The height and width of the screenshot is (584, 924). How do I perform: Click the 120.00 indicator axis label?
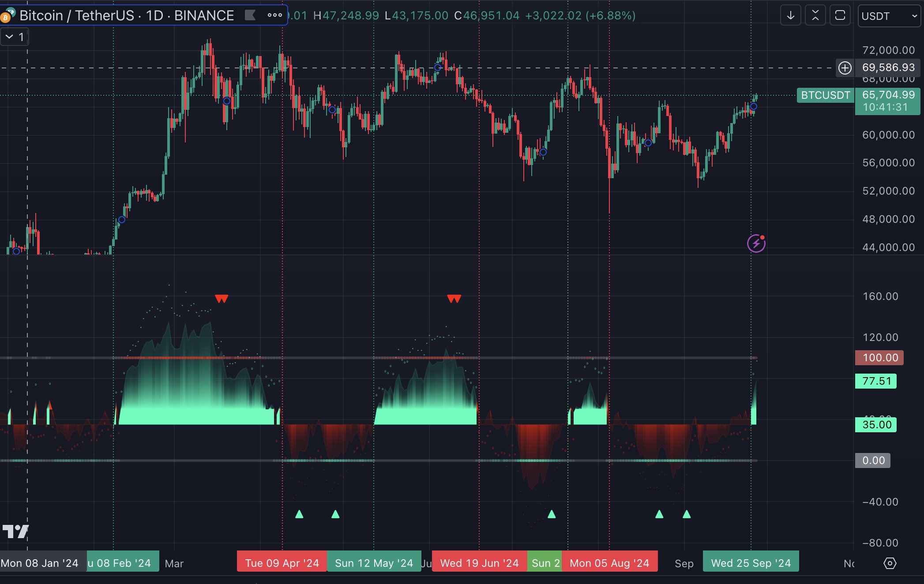880,337
